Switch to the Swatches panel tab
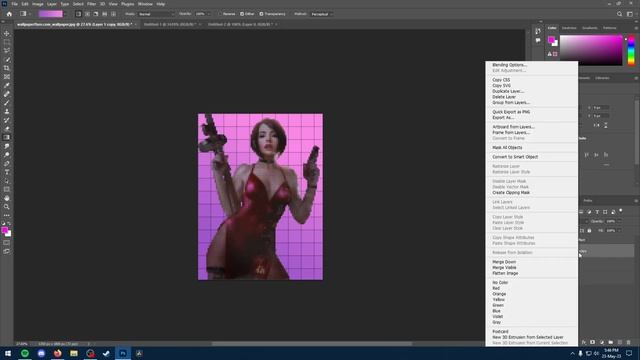The height and width of the screenshot is (360, 640). pos(569,28)
